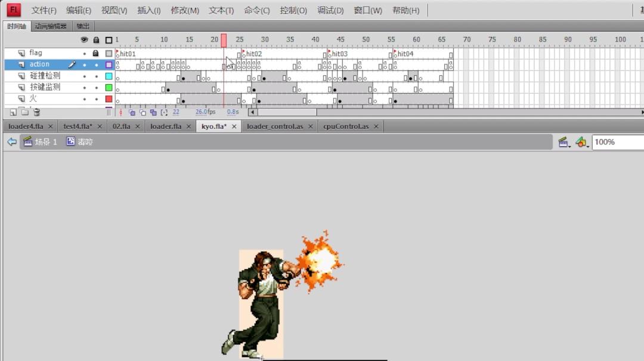
Task: Open the 窗口 menu
Action: (367, 10)
